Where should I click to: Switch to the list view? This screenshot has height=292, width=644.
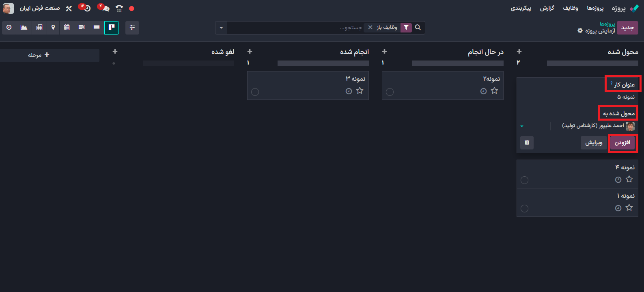click(97, 28)
